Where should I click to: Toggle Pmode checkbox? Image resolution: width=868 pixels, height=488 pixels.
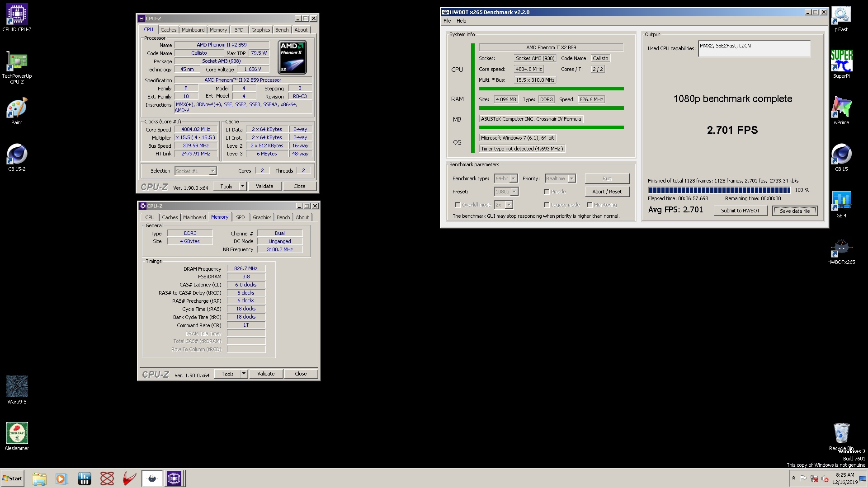tap(547, 192)
